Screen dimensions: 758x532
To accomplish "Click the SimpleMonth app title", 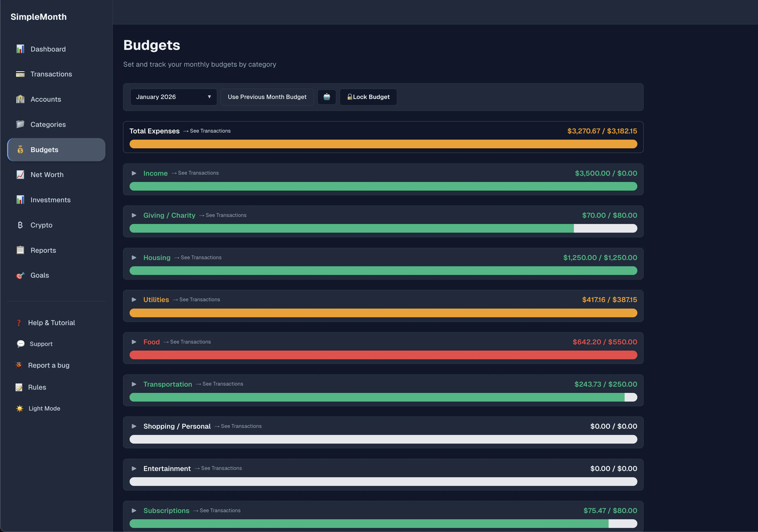I will (x=38, y=17).
